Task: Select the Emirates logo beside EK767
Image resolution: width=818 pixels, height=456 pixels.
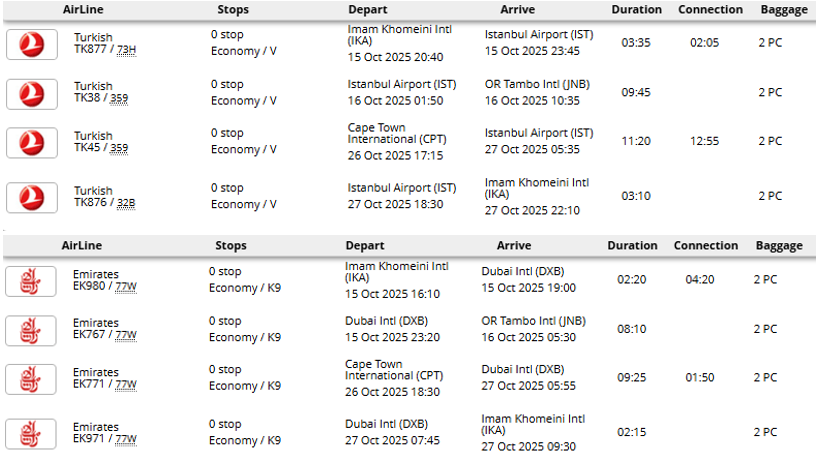Action: 30,330
